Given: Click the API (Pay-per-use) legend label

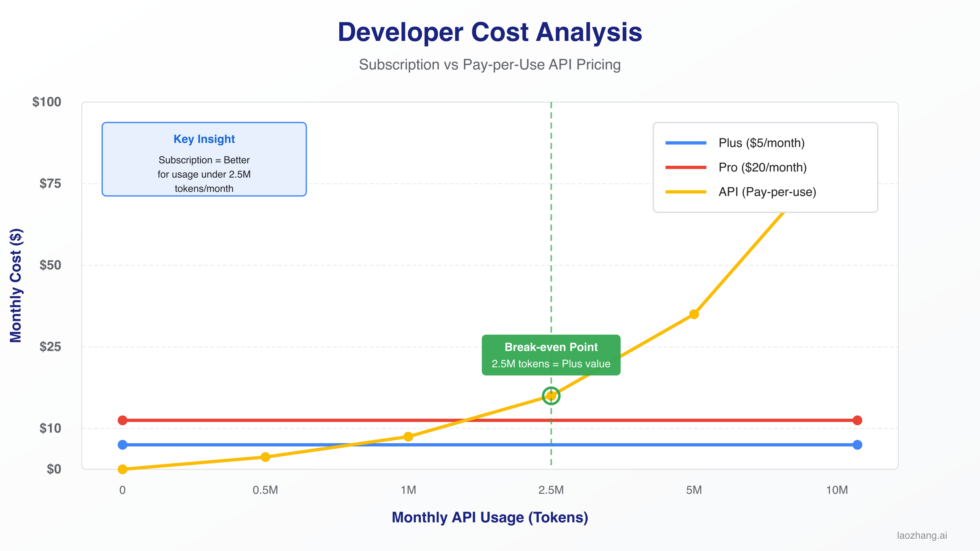Looking at the screenshot, I should pyautogui.click(x=767, y=192).
